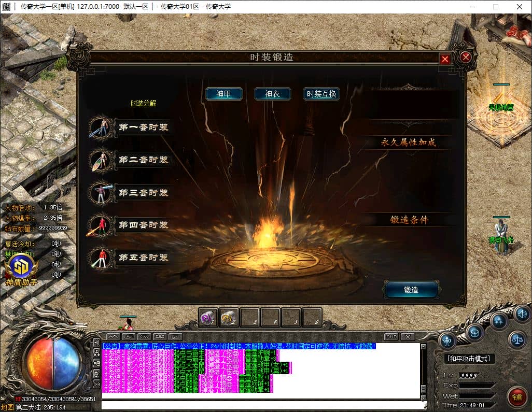This screenshot has width=532, height=412.
Task: Click the fifth costume Santa-style portrait
Action: [x=101, y=258]
